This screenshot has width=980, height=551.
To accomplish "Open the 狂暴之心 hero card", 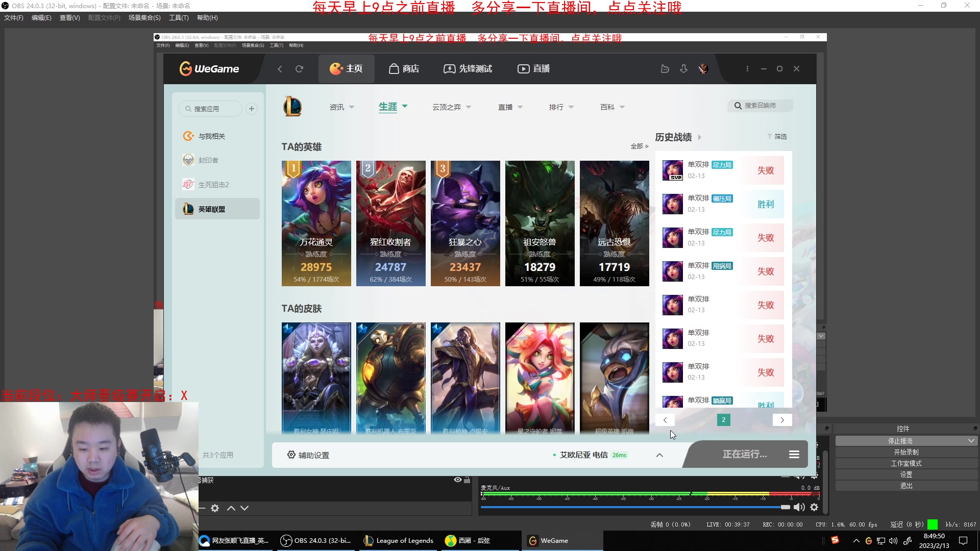I will coord(465,223).
